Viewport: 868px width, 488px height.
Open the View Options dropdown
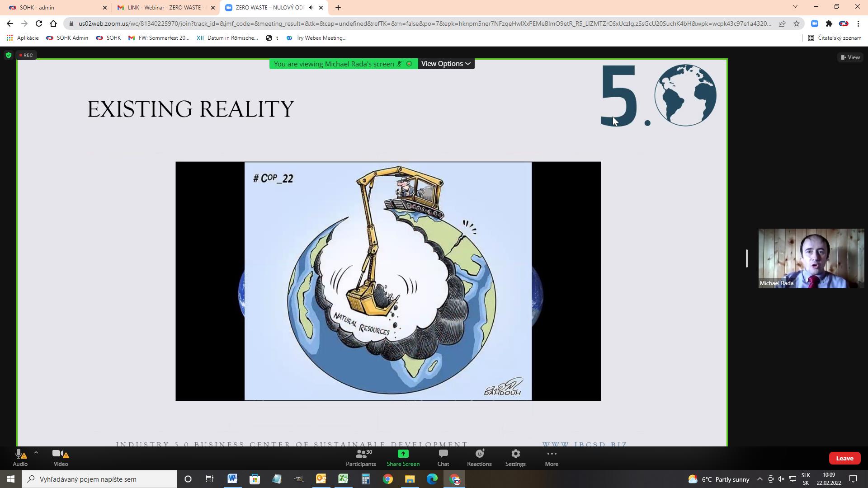tap(446, 64)
